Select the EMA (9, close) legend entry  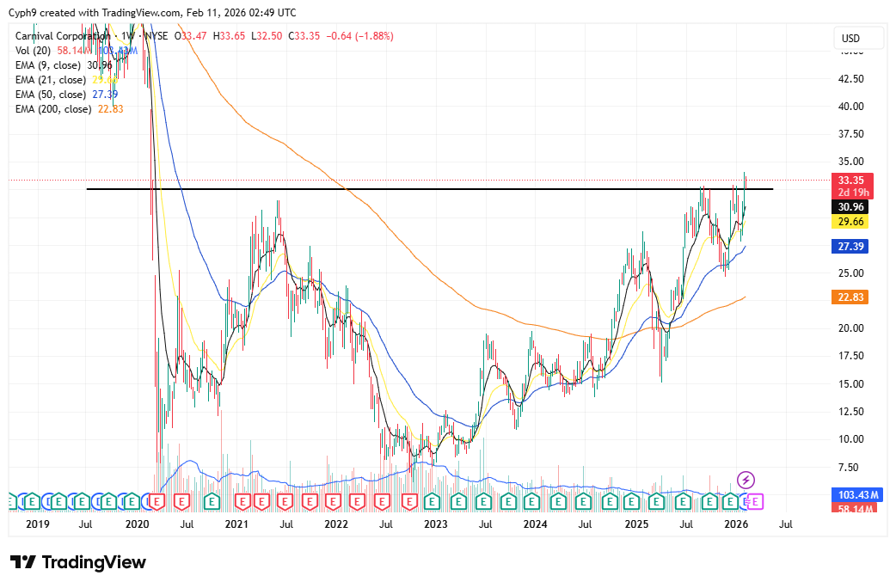tap(48, 65)
